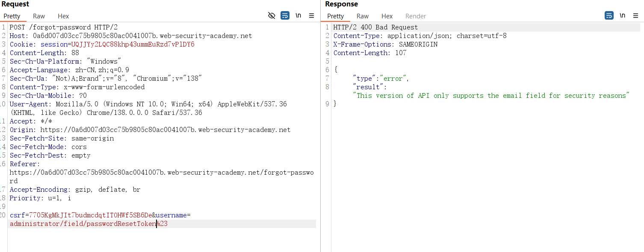Click the Request panel title
This screenshot has width=644, height=252.
(15, 4)
